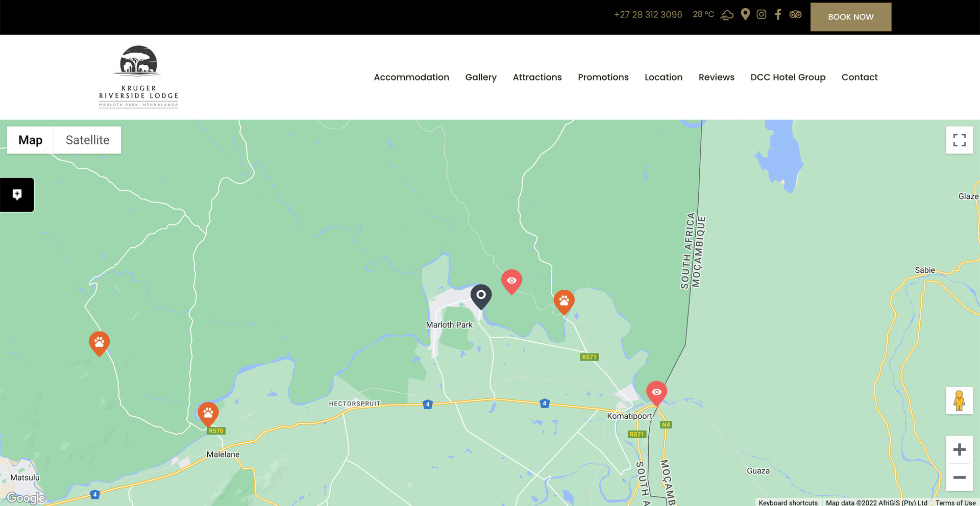Open the map Terms of Use link
This screenshot has height=506, width=980.
(955, 502)
